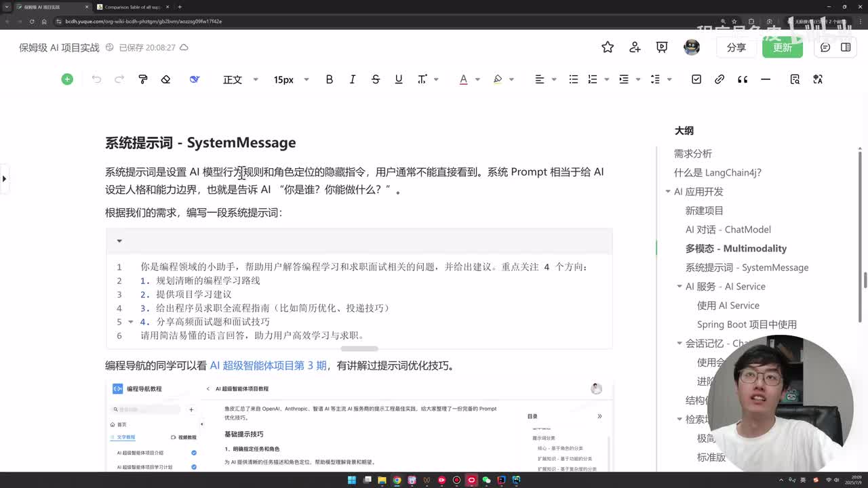Click the code block horizontal scrollbar
868x488 pixels.
(359, 348)
